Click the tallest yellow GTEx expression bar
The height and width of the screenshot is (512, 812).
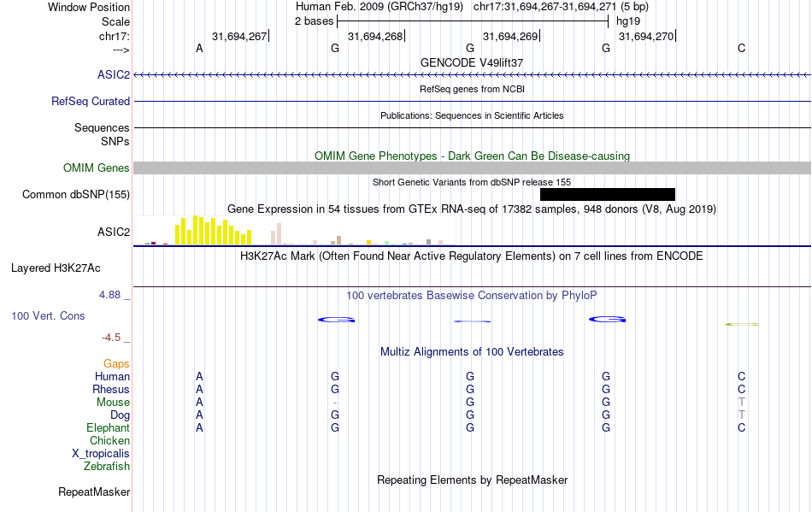(x=195, y=230)
